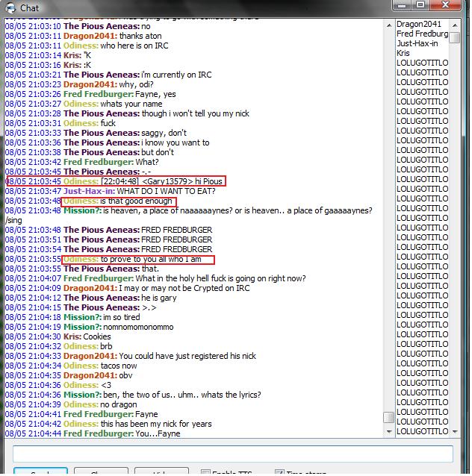Image resolution: width=472 pixels, height=476 pixels.
Task: Click the user list scrollbar down arrow
Action: coord(454,431)
